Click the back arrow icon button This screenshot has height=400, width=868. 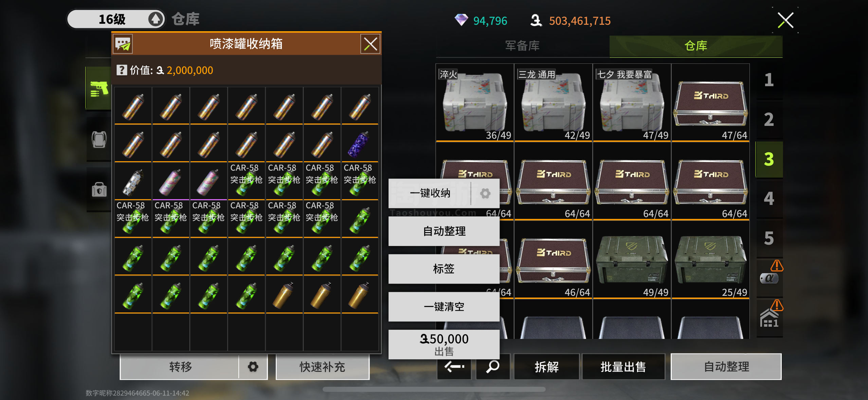(454, 366)
